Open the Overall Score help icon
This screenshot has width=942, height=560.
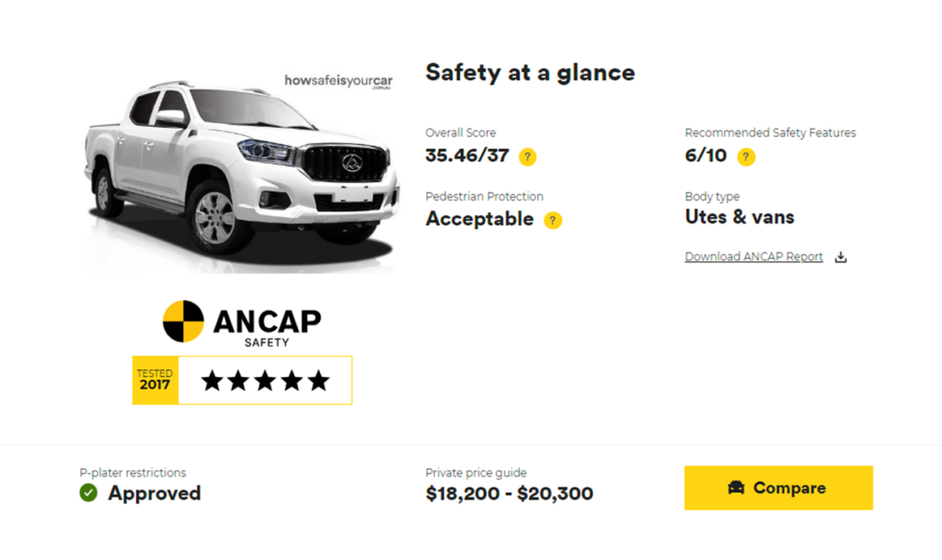(x=527, y=156)
